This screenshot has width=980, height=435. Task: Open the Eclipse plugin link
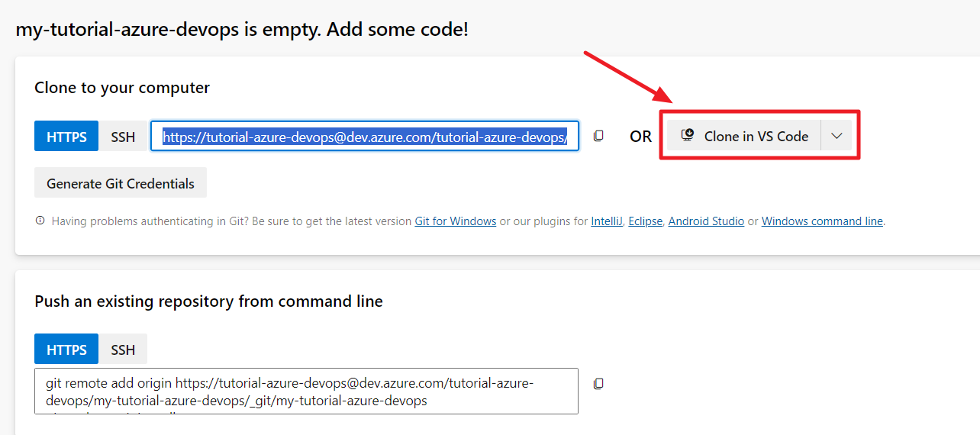646,221
